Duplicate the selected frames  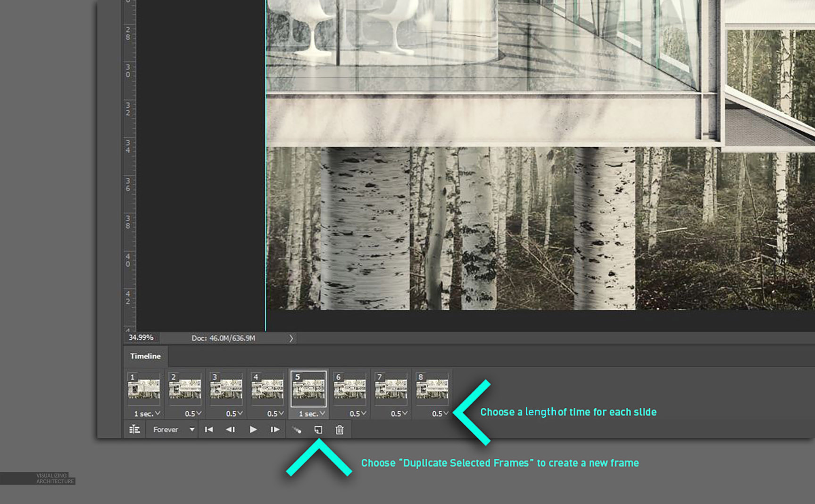[x=318, y=430]
